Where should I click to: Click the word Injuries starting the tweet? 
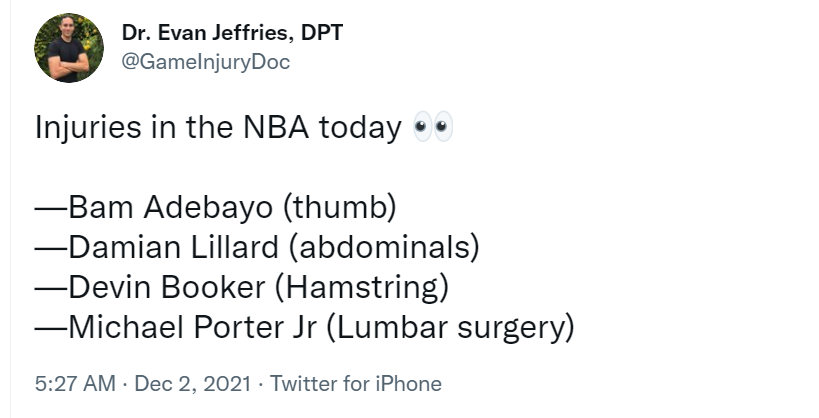88,127
